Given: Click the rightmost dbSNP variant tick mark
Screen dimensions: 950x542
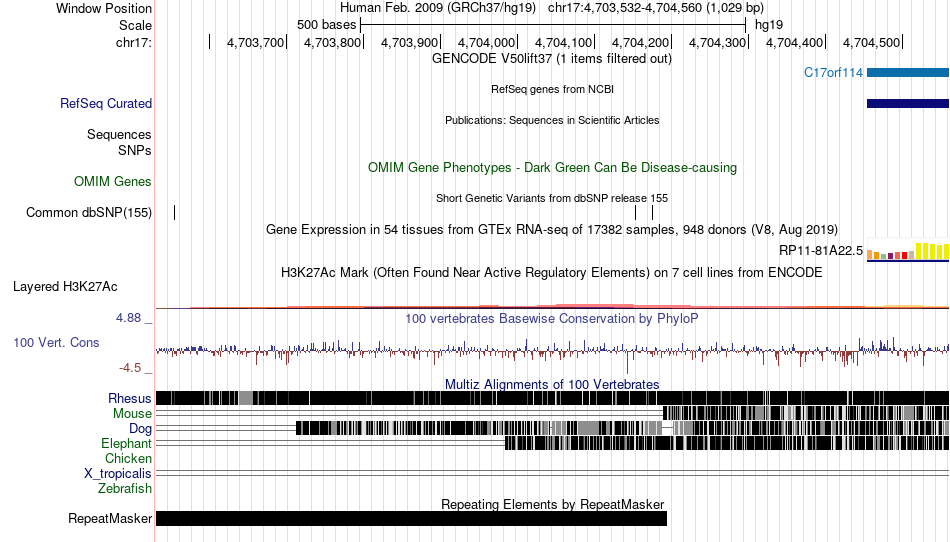Looking at the screenshot, I should pyautogui.click(x=653, y=213).
